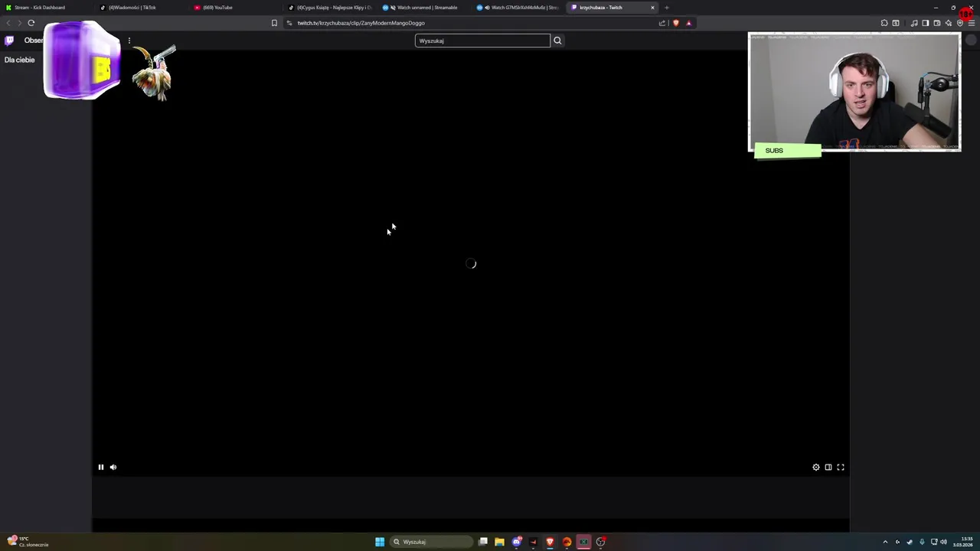This screenshot has height=551, width=980.
Task: Open the player settings gear
Action: pos(816,467)
